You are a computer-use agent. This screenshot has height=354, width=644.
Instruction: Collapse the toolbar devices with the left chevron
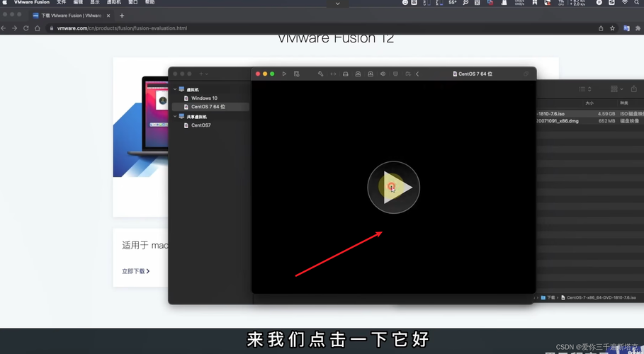(x=417, y=74)
